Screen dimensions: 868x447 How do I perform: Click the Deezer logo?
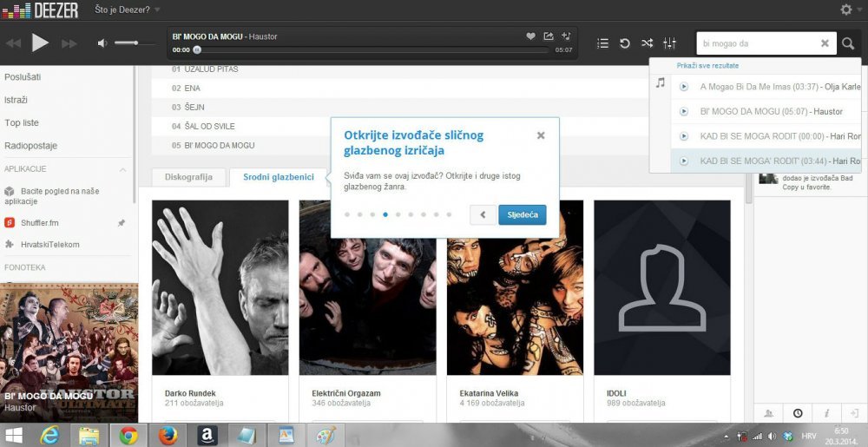point(40,10)
